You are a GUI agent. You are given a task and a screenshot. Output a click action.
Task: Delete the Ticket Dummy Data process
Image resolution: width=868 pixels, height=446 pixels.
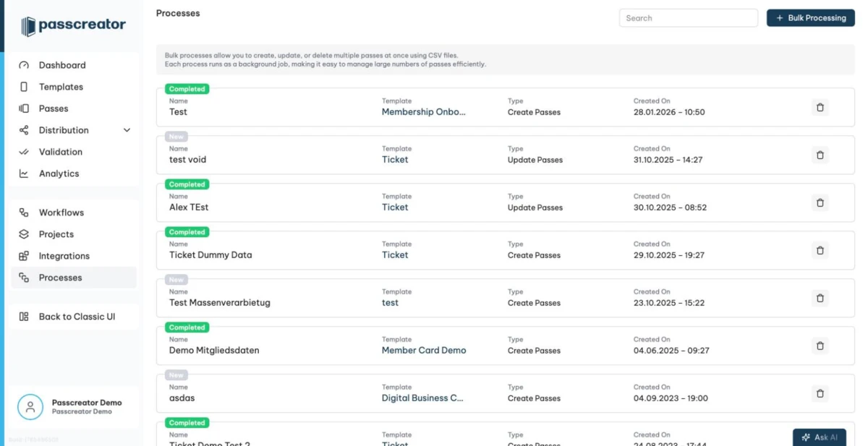coord(820,250)
